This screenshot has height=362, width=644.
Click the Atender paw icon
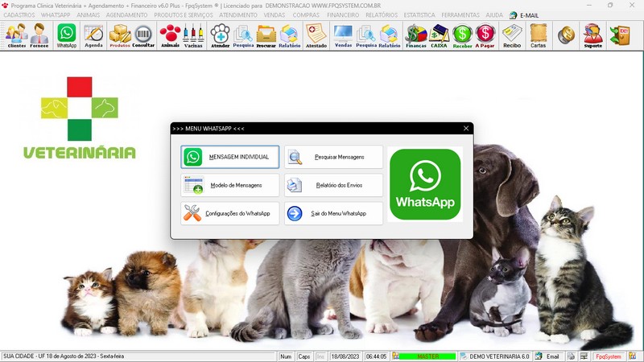220,35
